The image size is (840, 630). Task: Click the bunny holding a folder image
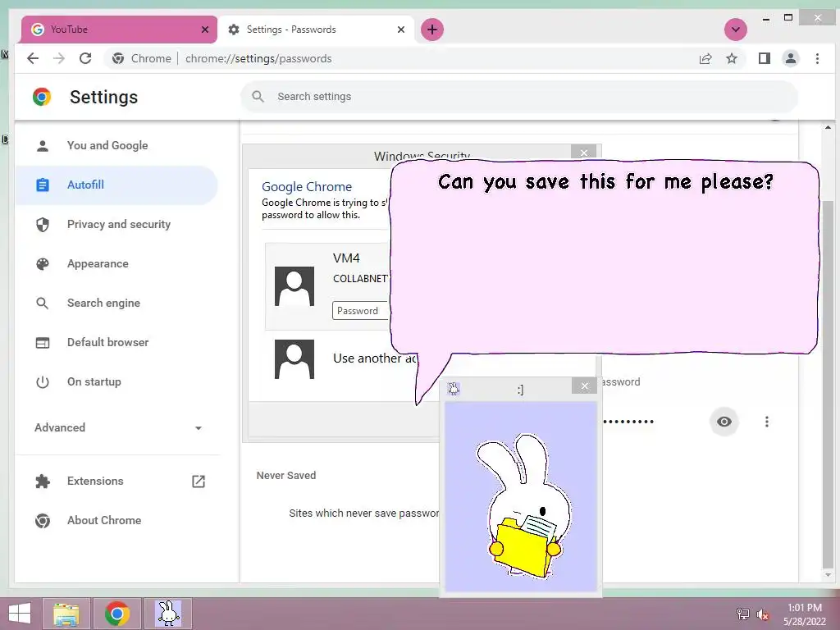pyautogui.click(x=524, y=506)
